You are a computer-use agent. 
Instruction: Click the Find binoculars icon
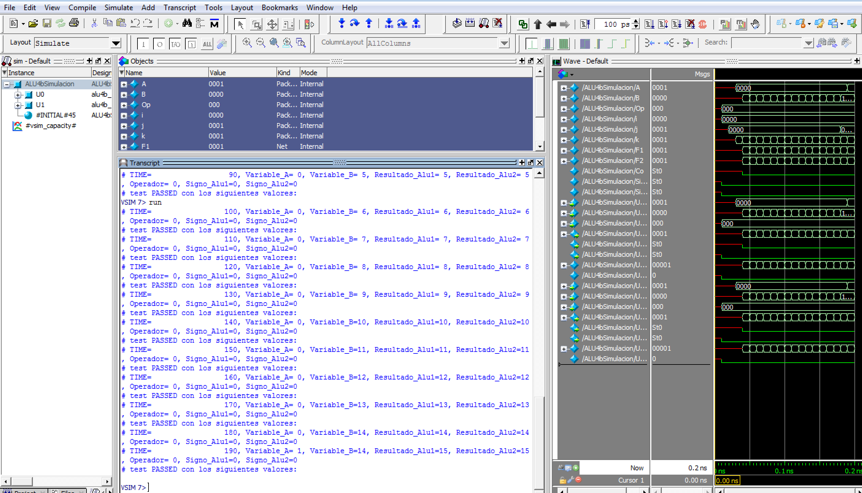tap(187, 24)
